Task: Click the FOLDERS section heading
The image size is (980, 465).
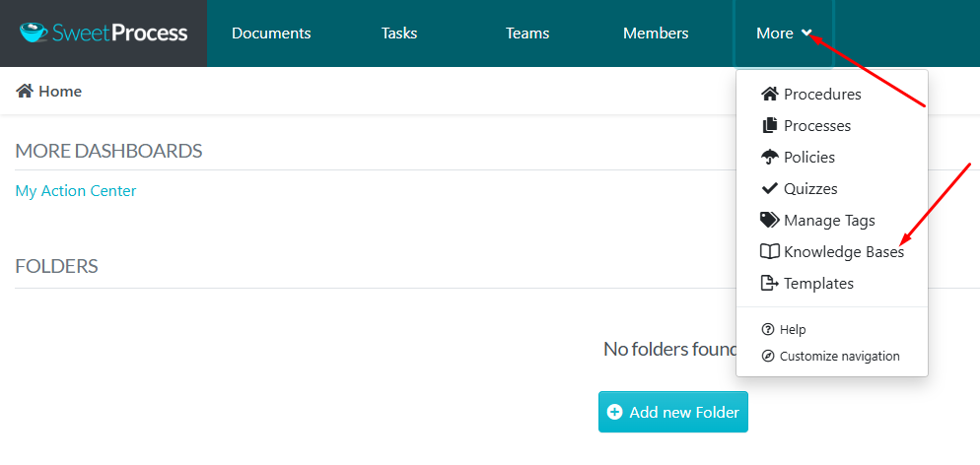Action: 56,266
